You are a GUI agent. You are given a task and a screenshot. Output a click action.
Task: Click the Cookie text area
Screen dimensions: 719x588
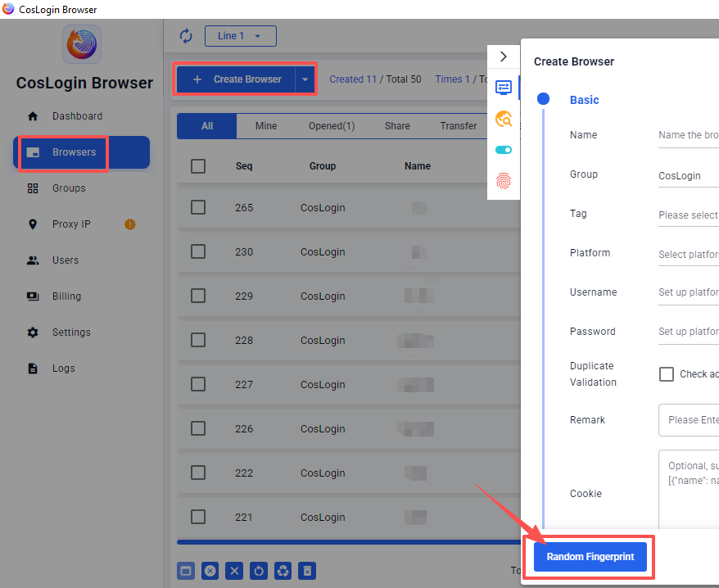pos(689,490)
